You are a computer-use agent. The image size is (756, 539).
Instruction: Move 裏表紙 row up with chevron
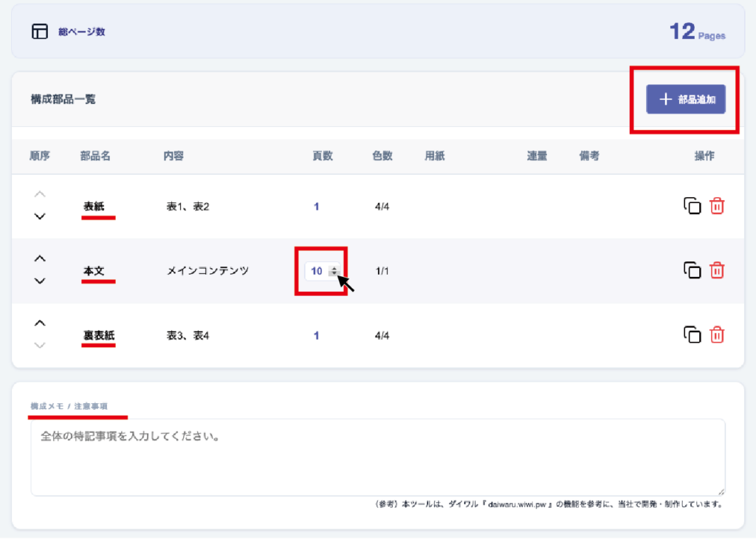click(x=40, y=323)
